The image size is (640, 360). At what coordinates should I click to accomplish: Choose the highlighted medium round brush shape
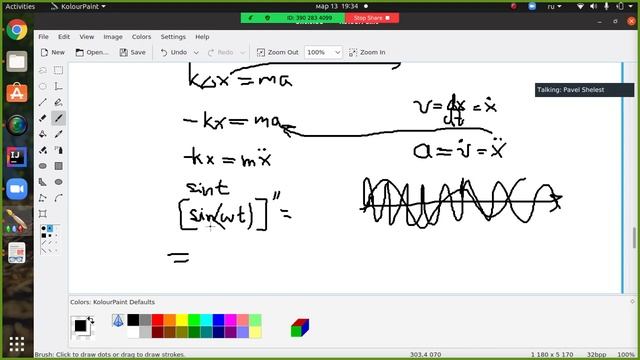(x=50, y=229)
